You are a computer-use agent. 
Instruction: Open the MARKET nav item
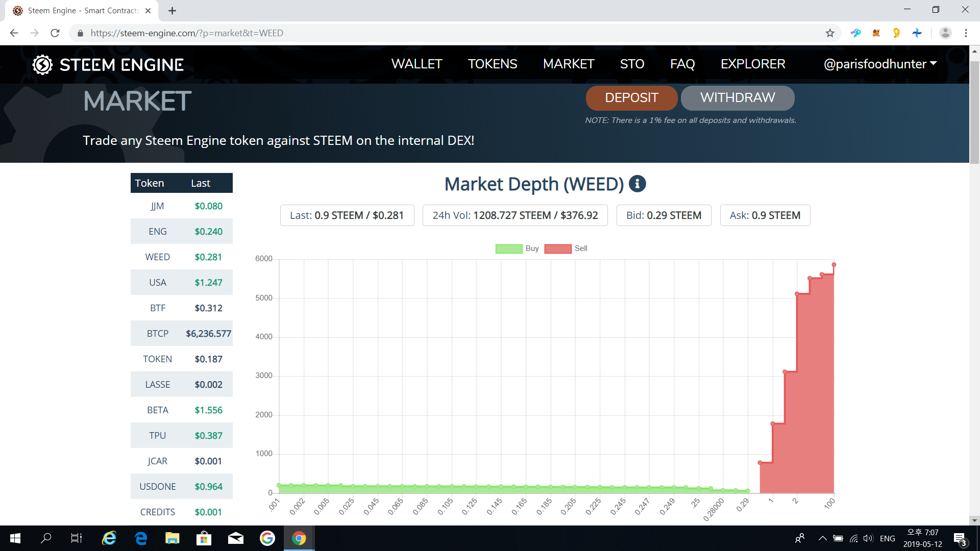click(x=569, y=64)
